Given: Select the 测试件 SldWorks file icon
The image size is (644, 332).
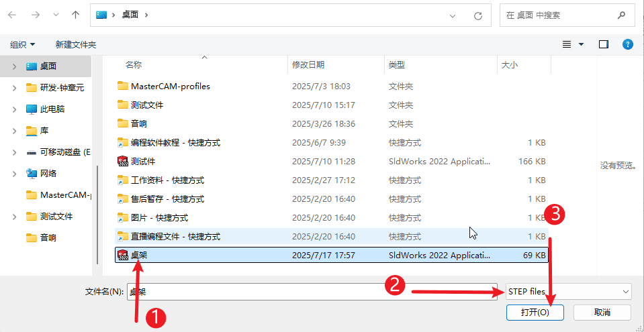Looking at the screenshot, I should [122, 162].
